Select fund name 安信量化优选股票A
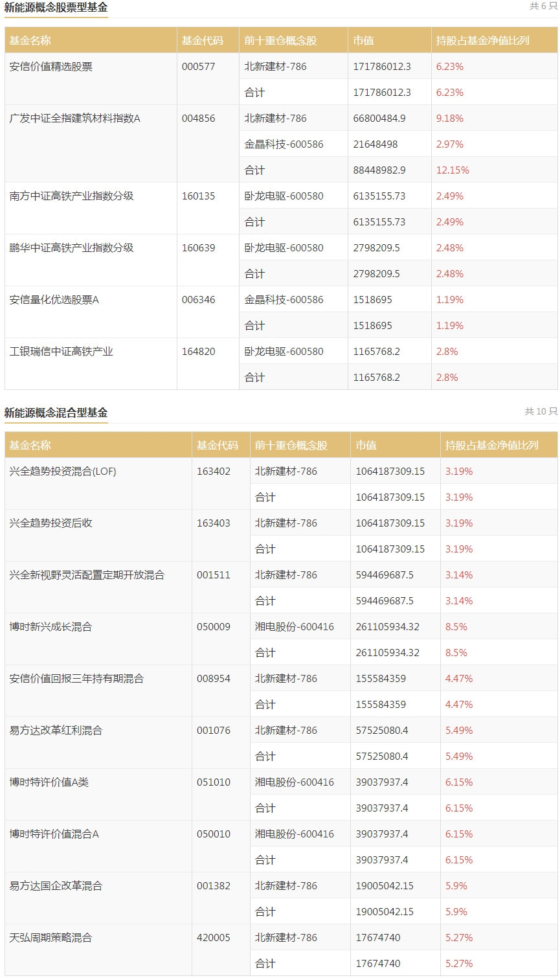This screenshot has height=978, width=560. coord(54,299)
